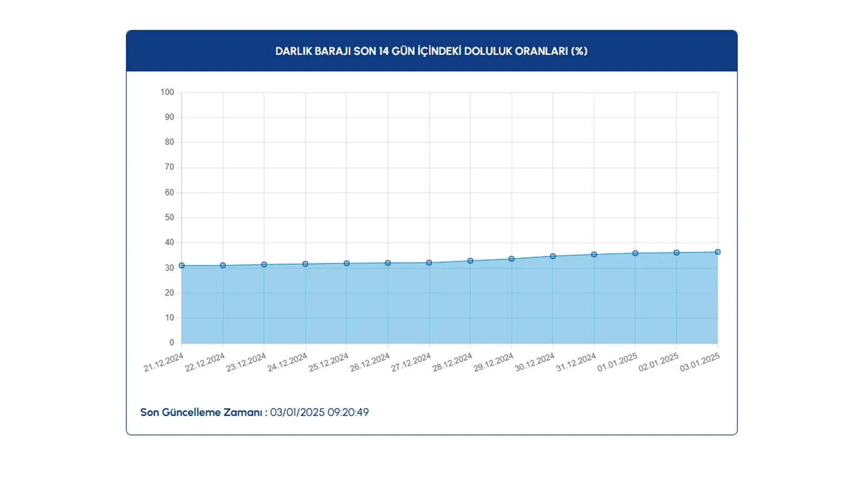The image size is (868, 488).
Task: Click the y-axis value 100
Action: coord(167,92)
